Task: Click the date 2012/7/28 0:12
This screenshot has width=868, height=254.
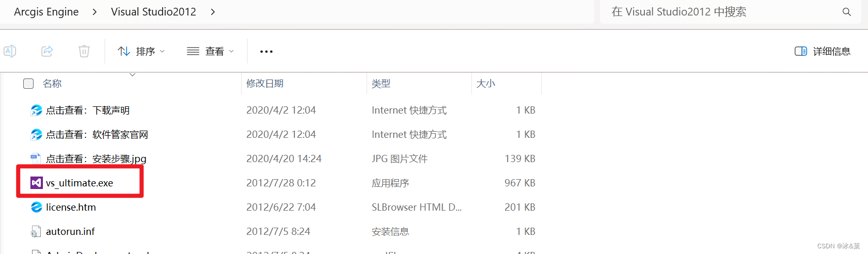Action: (281, 183)
